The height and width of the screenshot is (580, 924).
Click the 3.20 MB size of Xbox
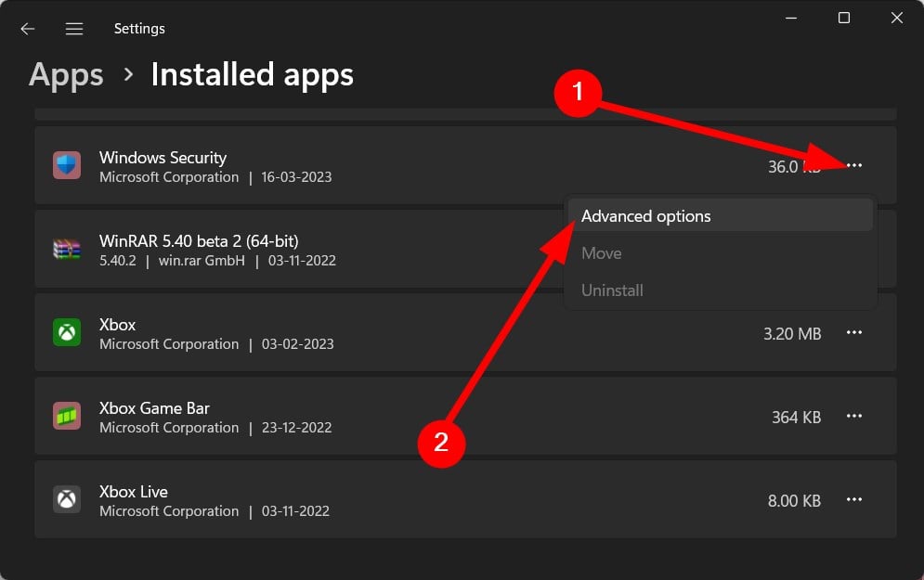click(792, 334)
